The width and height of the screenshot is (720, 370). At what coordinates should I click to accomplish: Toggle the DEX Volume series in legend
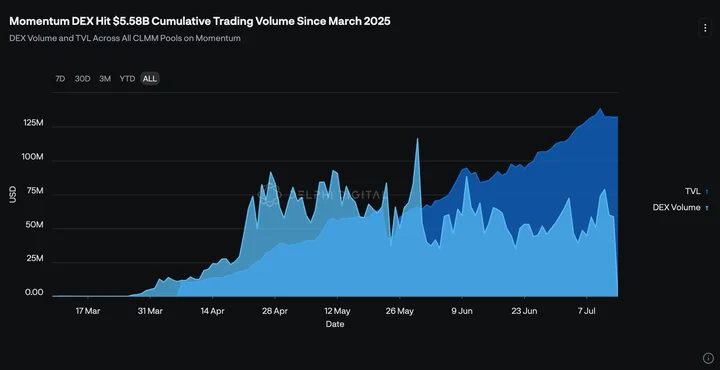pyautogui.click(x=676, y=207)
